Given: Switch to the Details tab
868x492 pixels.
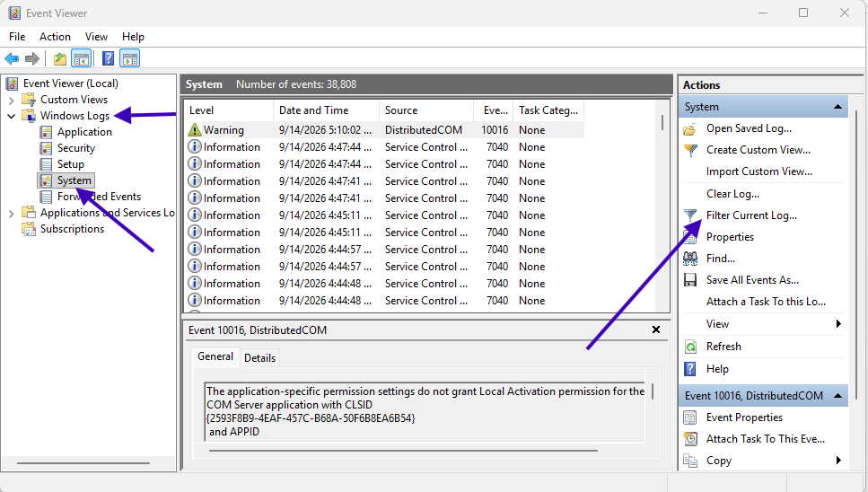Looking at the screenshot, I should (259, 358).
